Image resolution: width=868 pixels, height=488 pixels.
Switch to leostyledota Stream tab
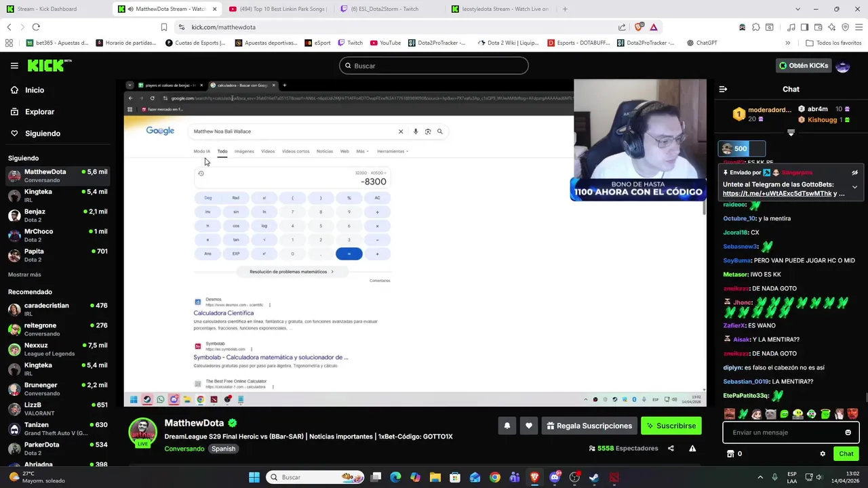[500, 9]
